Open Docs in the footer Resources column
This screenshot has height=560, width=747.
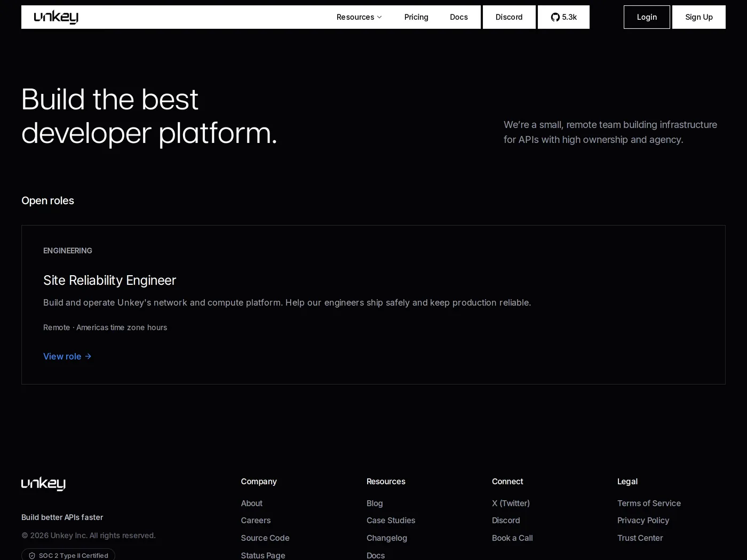(376, 555)
